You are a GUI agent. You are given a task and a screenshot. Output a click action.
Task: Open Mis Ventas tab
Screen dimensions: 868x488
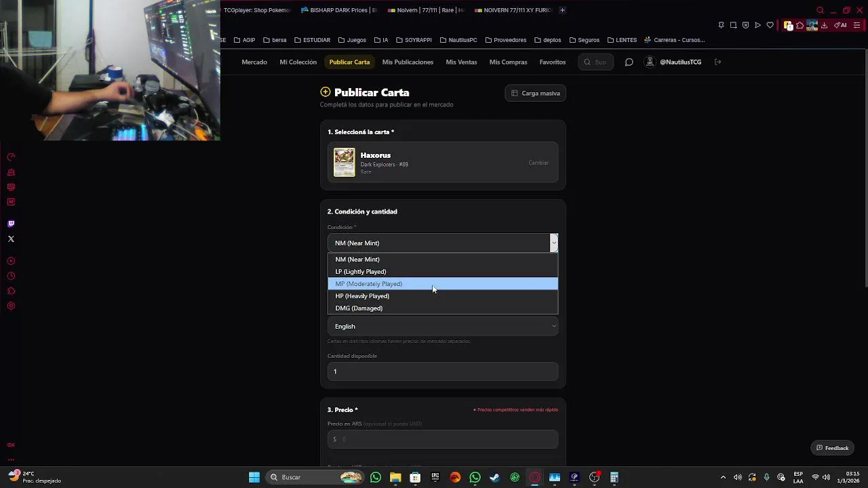pos(461,62)
